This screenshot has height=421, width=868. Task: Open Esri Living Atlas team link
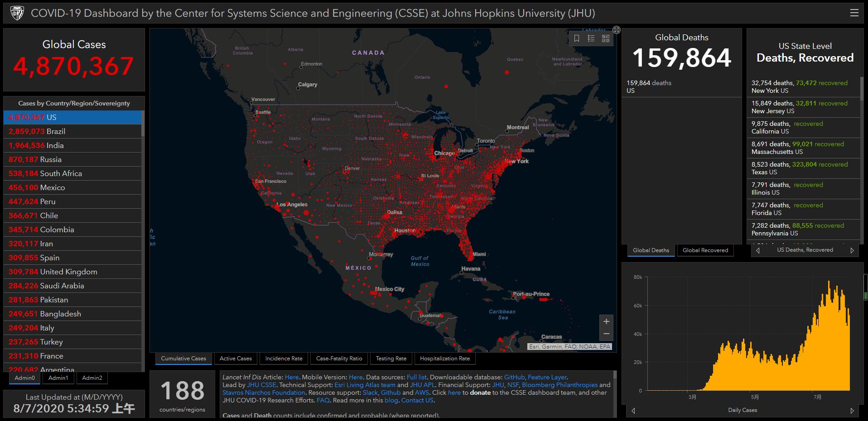tap(365, 385)
